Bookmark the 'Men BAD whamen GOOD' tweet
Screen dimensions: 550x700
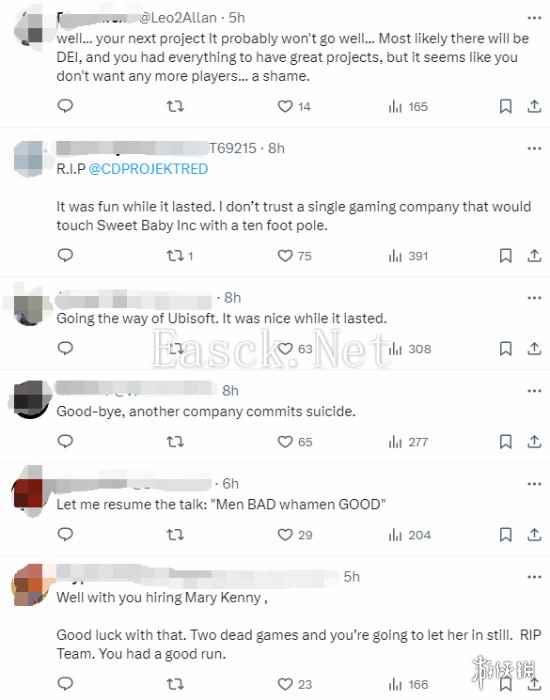(505, 534)
